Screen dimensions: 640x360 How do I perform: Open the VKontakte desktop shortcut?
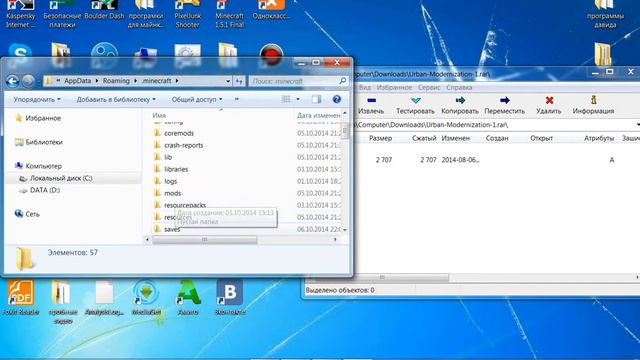(x=229, y=298)
